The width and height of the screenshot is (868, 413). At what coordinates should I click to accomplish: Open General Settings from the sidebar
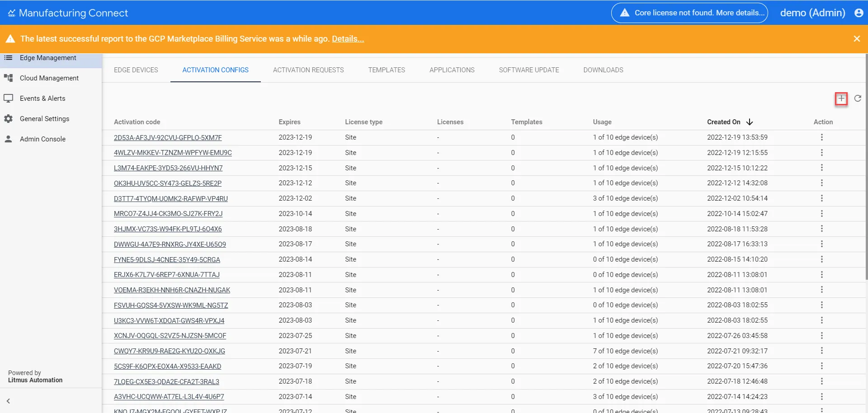pyautogui.click(x=44, y=119)
